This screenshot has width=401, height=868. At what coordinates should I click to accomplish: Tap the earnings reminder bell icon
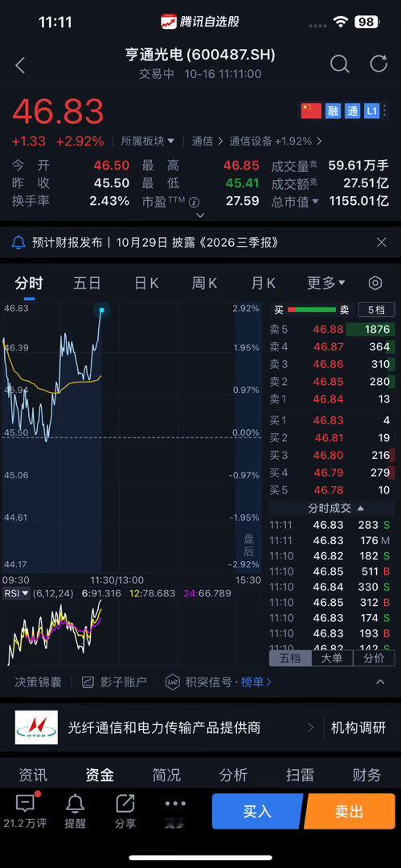tap(18, 243)
